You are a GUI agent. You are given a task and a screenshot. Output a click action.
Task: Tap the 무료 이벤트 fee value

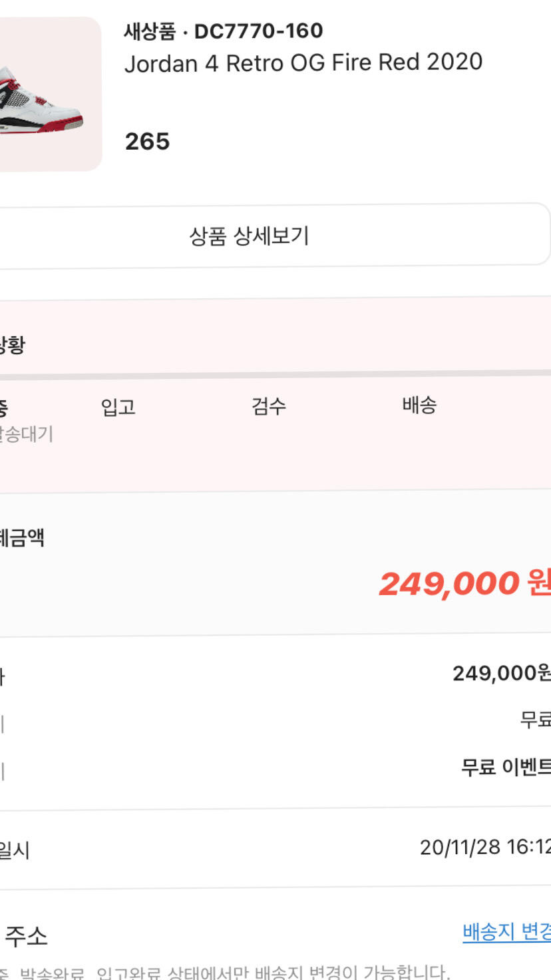[x=506, y=768]
